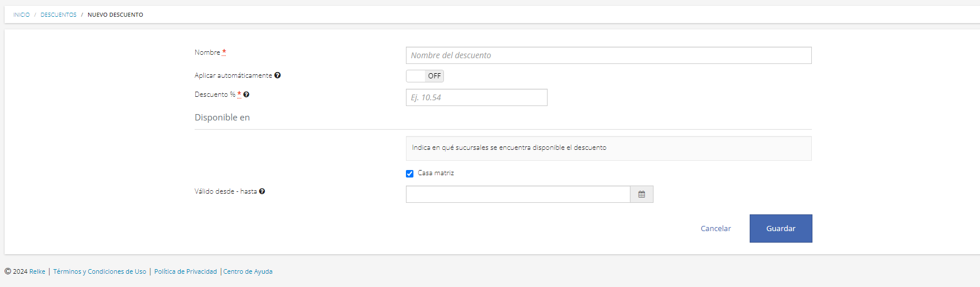Image resolution: width=980 pixels, height=287 pixels.
Task: Click the Cancelar link
Action: tap(716, 229)
